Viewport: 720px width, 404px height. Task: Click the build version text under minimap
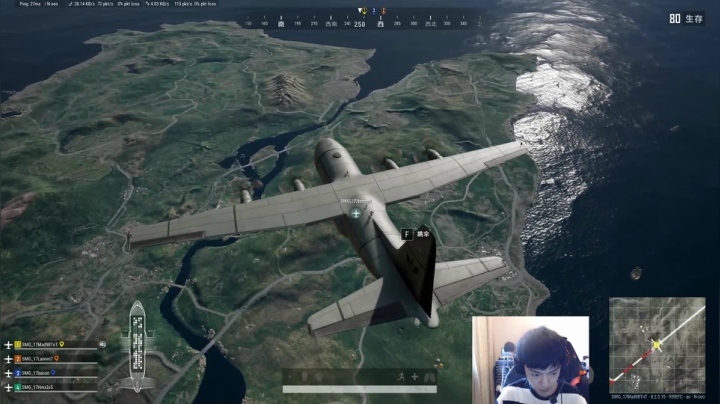pyautogui.click(x=658, y=396)
